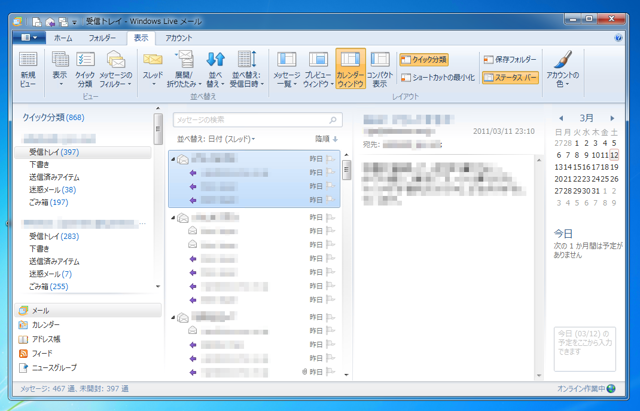
Task: Click the new calendar event entry box
Action: click(584, 349)
